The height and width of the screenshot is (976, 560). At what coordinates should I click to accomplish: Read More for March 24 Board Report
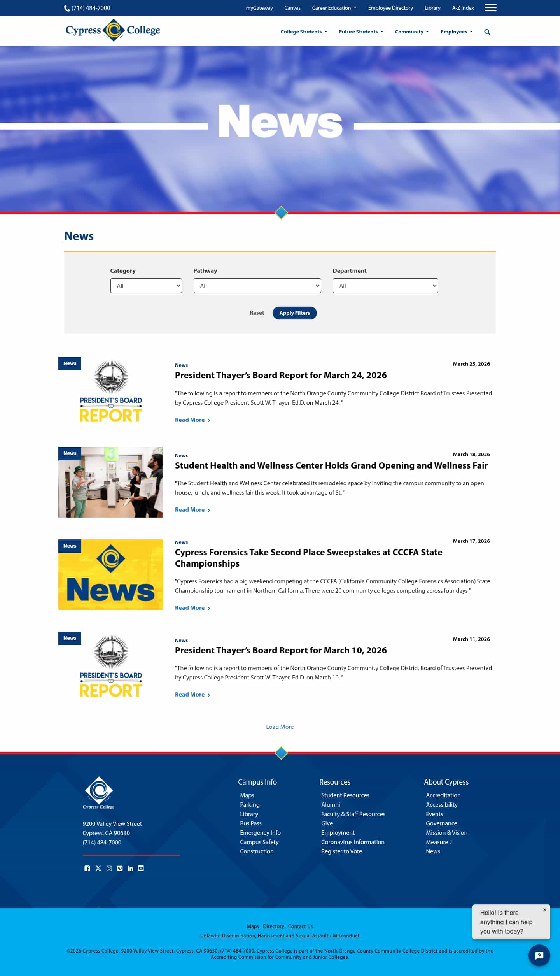coord(192,420)
